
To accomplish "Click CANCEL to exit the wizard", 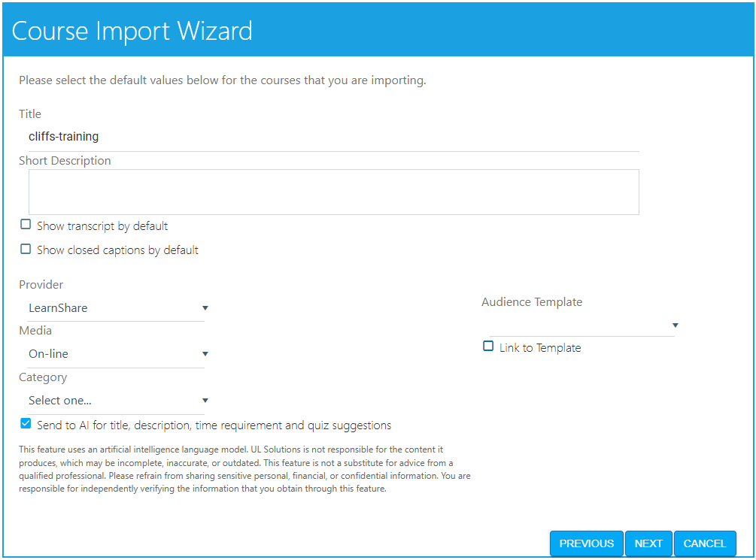I will point(705,543).
